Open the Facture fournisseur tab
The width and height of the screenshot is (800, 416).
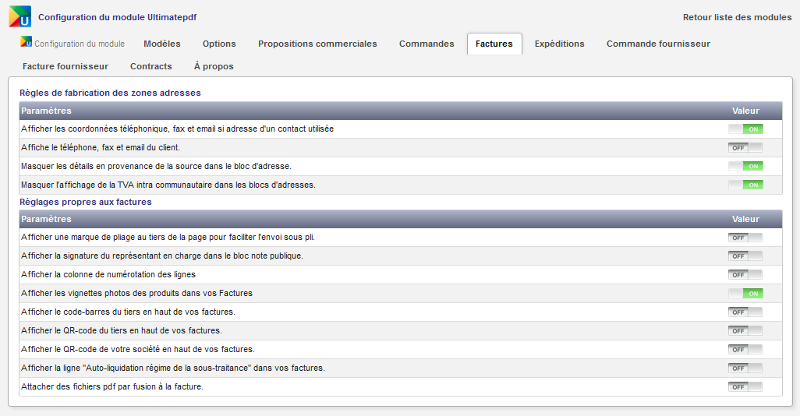pyautogui.click(x=65, y=66)
